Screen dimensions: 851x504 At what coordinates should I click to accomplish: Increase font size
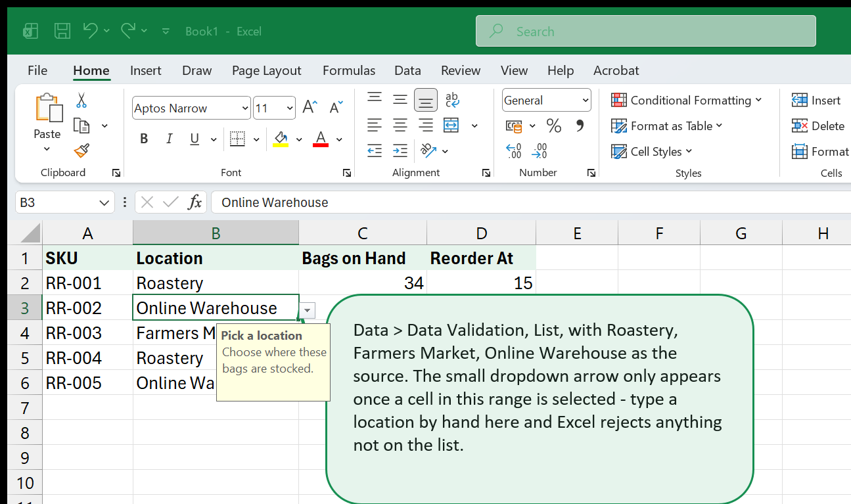310,108
